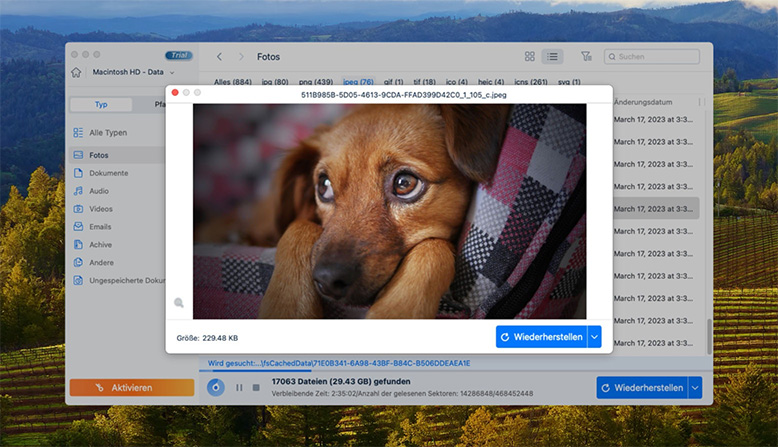Viewport: 778px width, 447px height.
Task: Click the Andere misc icon
Action: point(78,262)
